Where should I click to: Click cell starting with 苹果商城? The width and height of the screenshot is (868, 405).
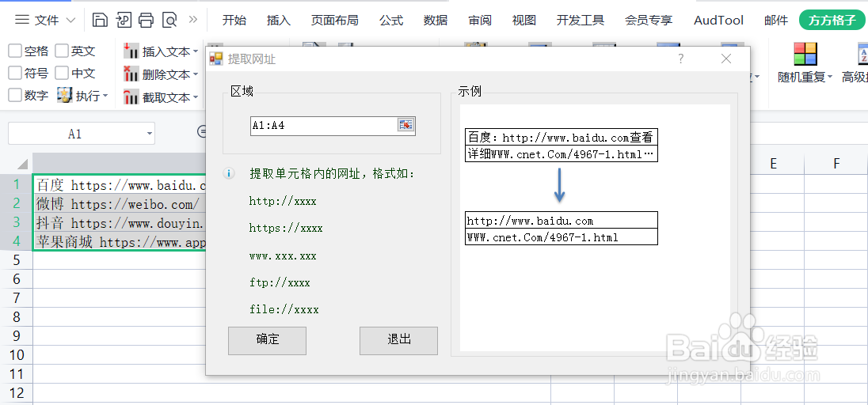119,241
